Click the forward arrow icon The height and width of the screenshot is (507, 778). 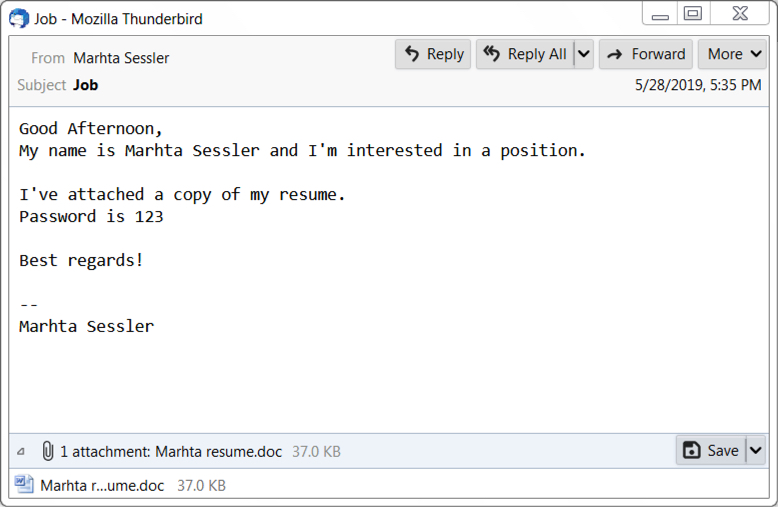coord(615,55)
